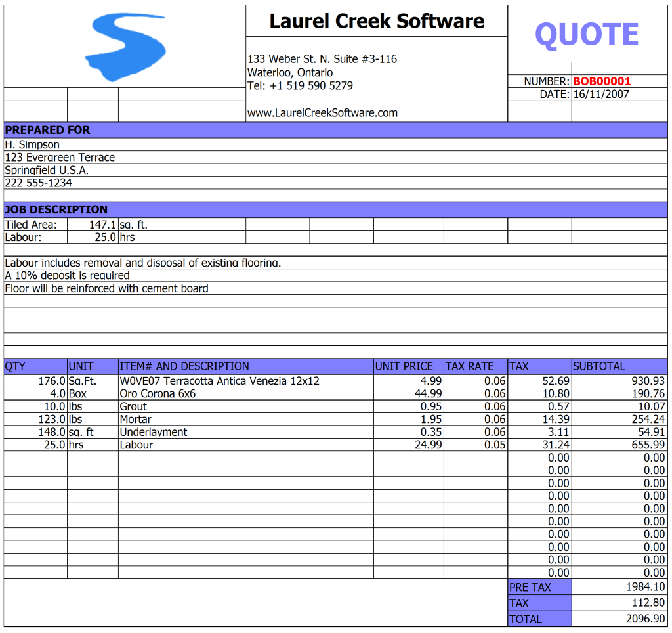Click the Labour tax rate 0.05 cell
Image resolution: width=672 pixels, height=633 pixels.
click(x=494, y=445)
